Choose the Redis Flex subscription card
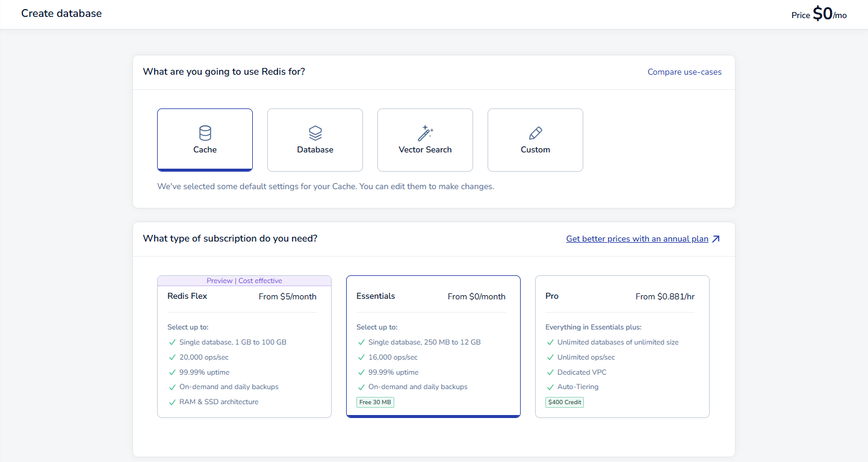868x462 pixels. (x=244, y=346)
